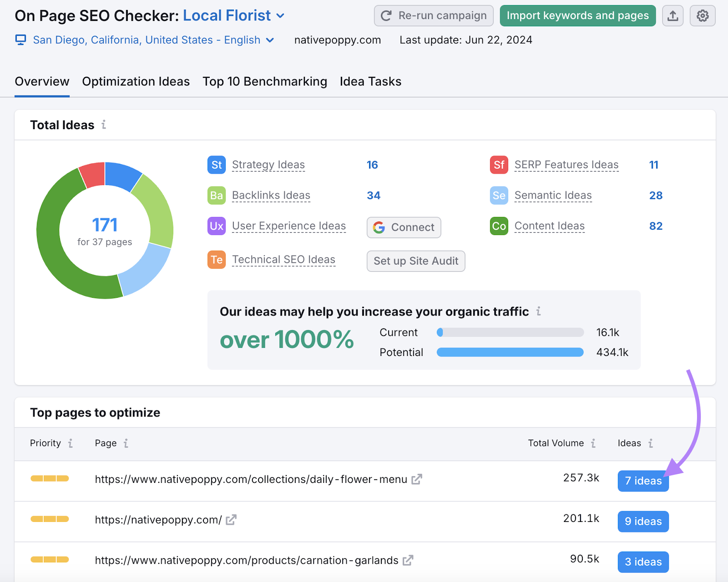This screenshot has width=728, height=582.
Task: Open daily-flower-menu page via external link icon
Action: tap(416, 479)
